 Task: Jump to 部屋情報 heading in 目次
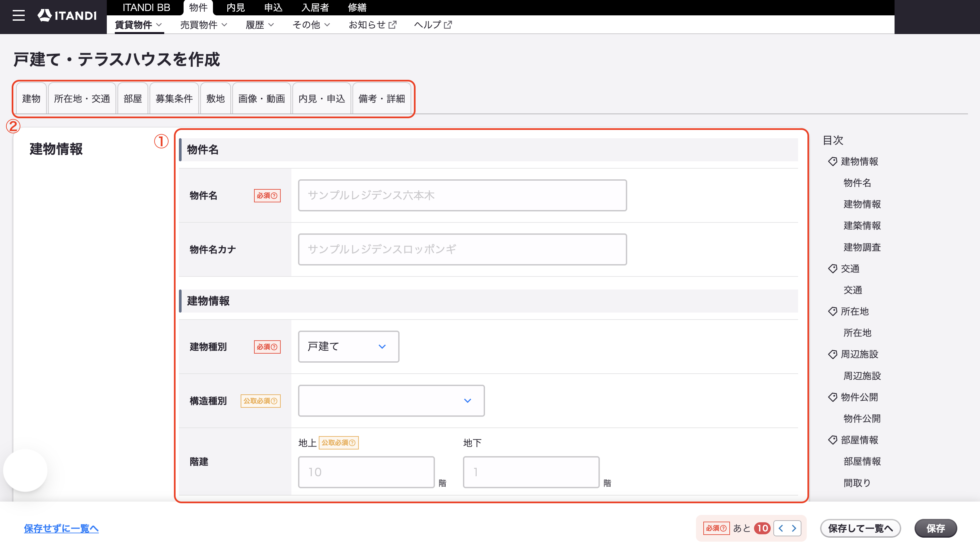pos(860,440)
